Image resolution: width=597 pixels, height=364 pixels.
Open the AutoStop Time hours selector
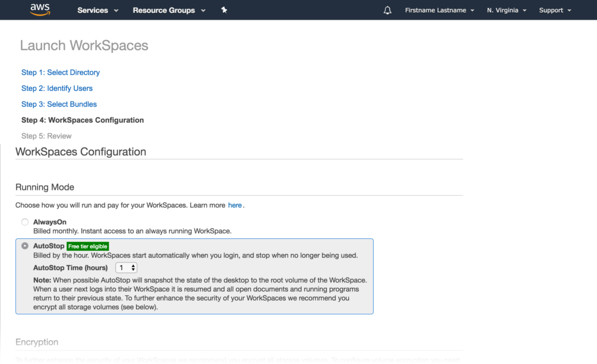[x=127, y=268]
